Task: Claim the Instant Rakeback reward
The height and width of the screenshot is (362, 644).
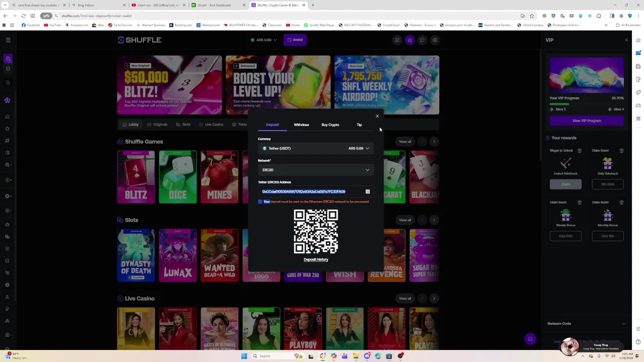Action: pos(566,184)
